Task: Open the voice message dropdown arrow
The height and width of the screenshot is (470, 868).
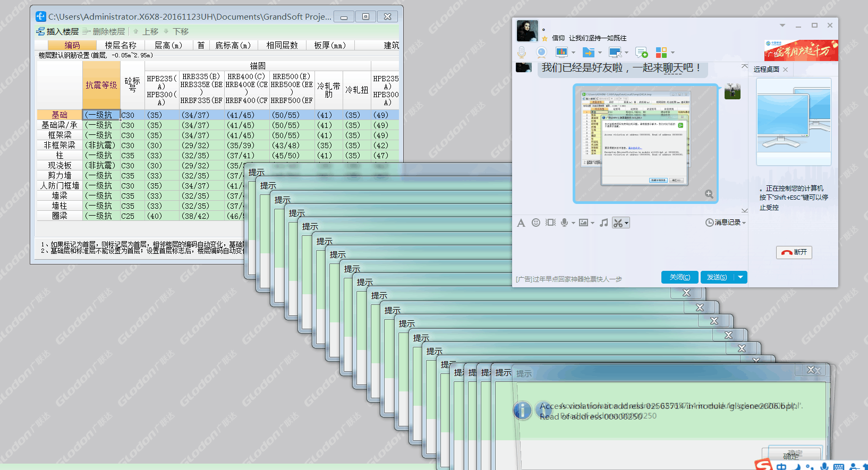Action: (573, 223)
